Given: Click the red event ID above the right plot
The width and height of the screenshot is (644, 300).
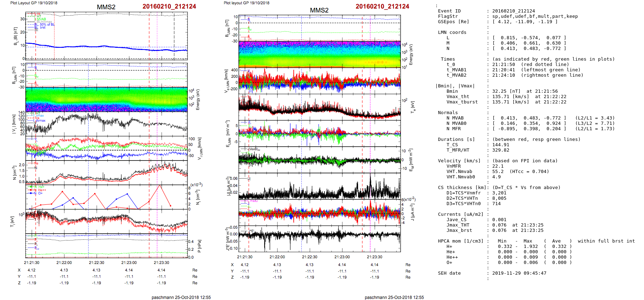Looking at the screenshot, I should (382, 6).
